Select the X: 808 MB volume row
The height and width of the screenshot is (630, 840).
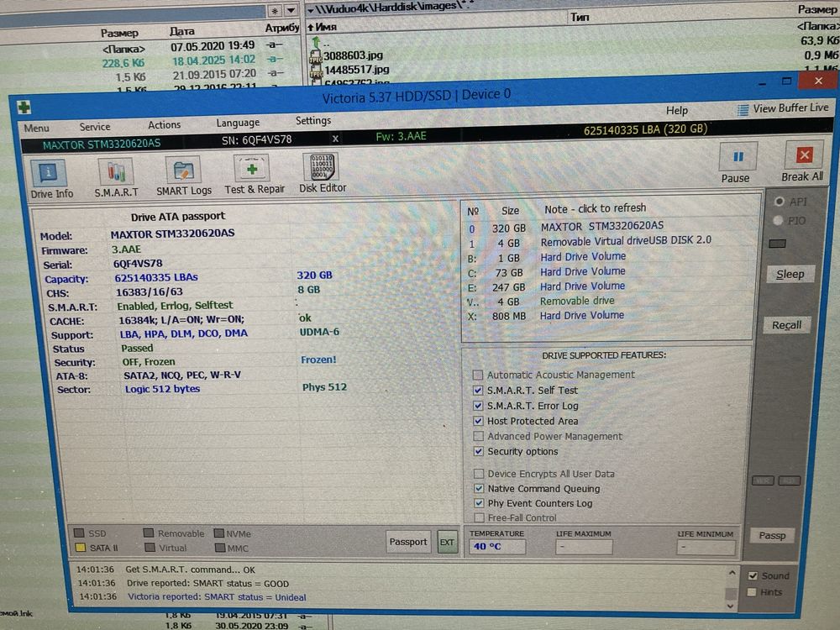pyautogui.click(x=608, y=316)
